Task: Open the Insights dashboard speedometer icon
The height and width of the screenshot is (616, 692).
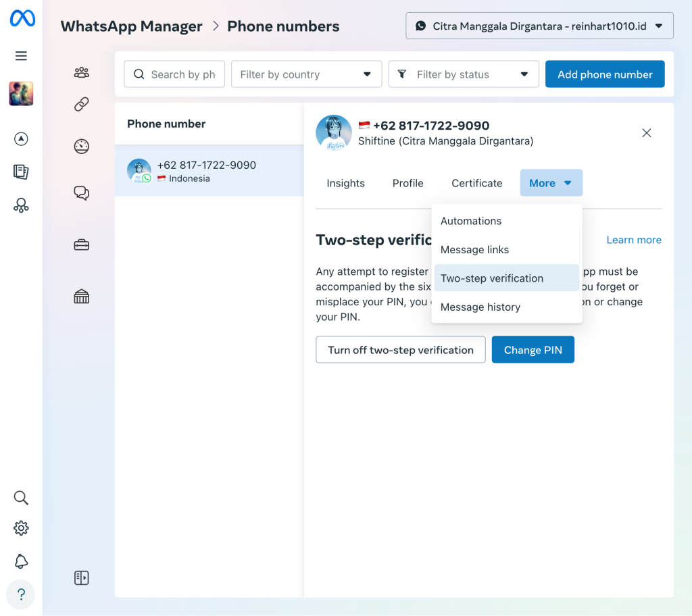Action: [x=81, y=147]
